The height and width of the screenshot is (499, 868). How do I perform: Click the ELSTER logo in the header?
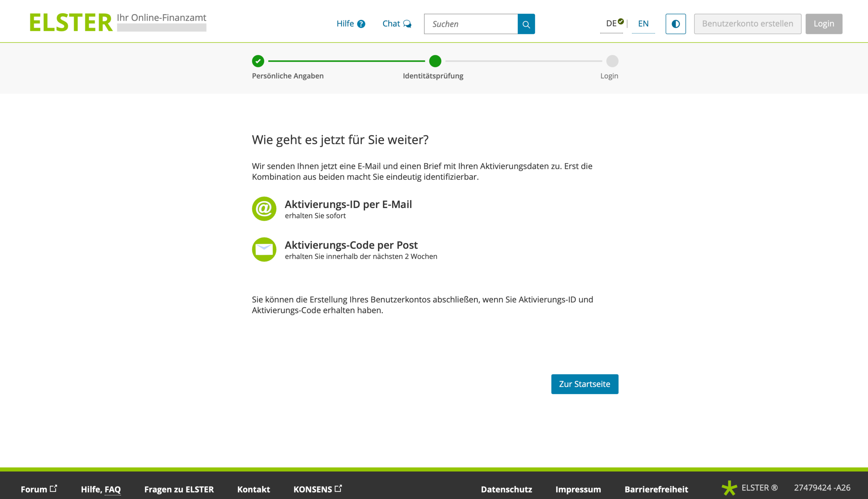(x=71, y=23)
